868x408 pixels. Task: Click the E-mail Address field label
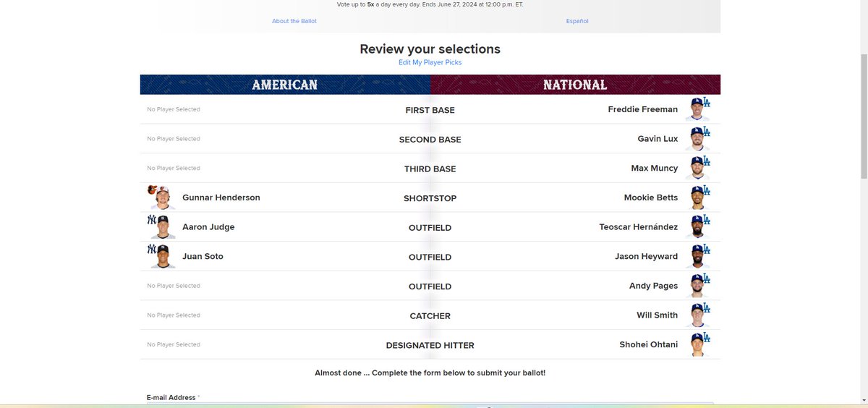171,397
